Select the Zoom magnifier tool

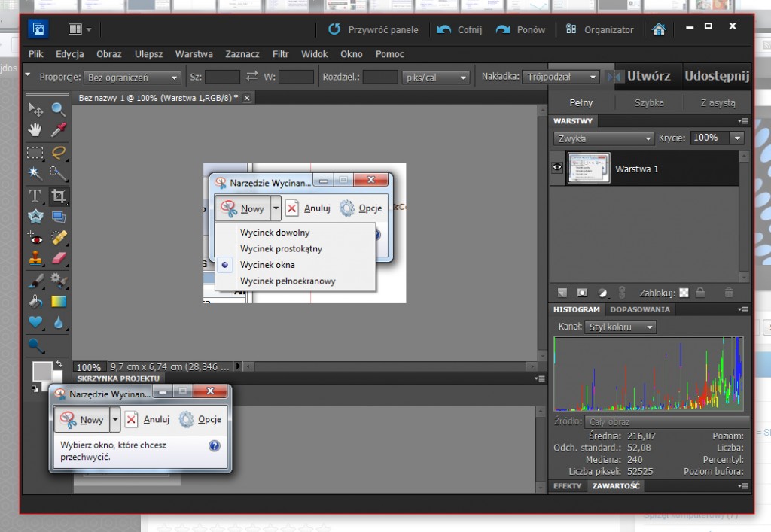pos(59,108)
